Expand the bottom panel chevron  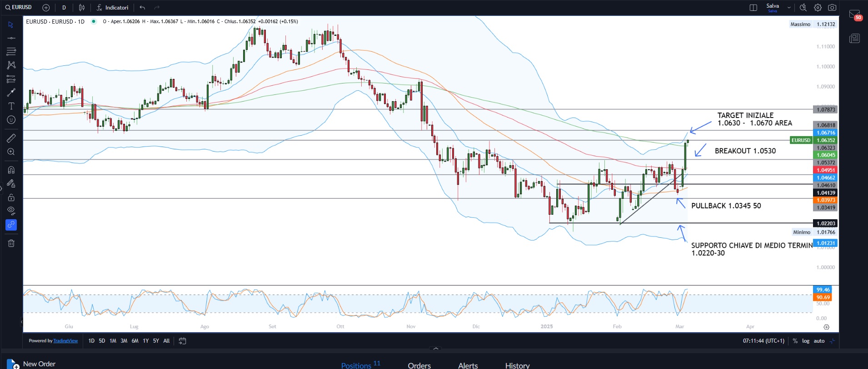pos(436,349)
